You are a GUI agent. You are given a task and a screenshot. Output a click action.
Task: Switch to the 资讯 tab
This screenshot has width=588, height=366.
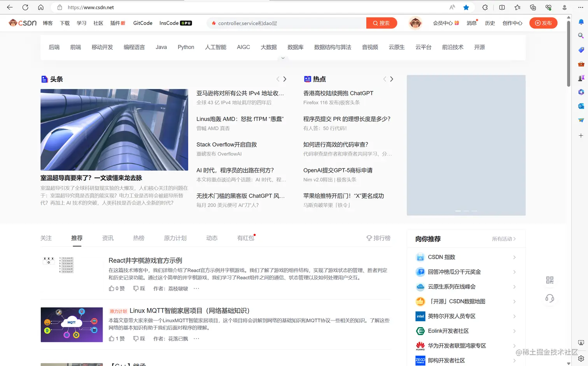pyautogui.click(x=108, y=238)
